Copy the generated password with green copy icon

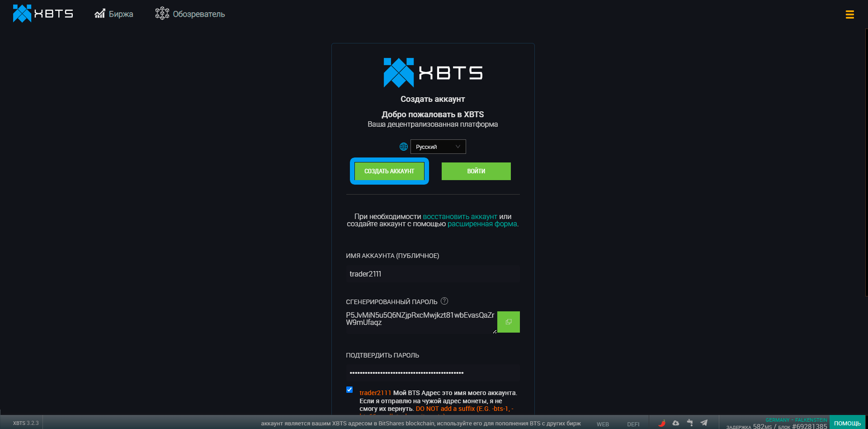click(x=508, y=321)
